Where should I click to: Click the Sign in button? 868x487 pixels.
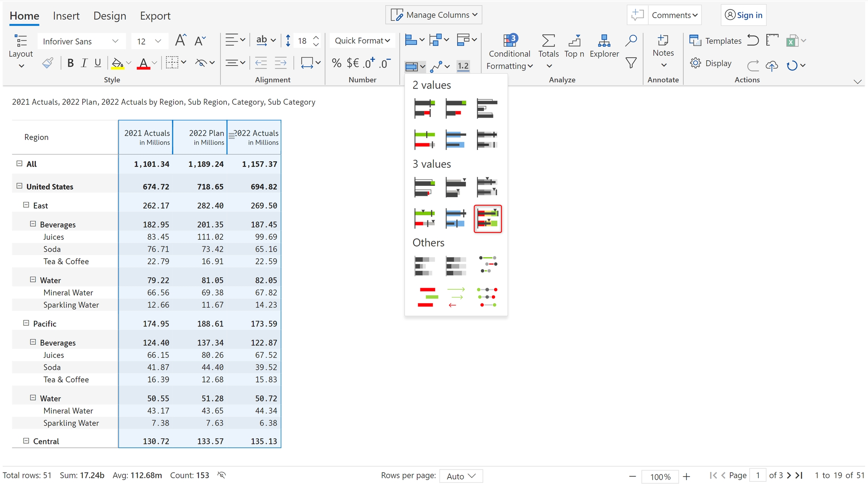pos(743,15)
